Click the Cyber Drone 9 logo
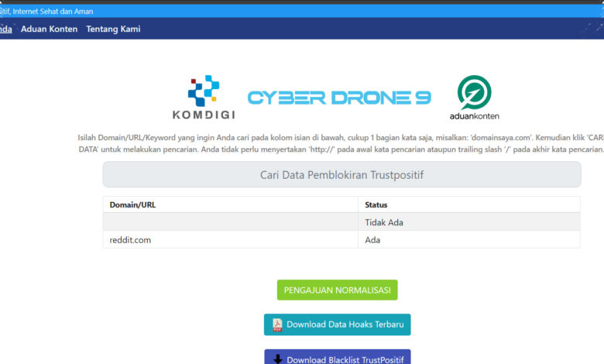This screenshot has width=604, height=364. (339, 98)
